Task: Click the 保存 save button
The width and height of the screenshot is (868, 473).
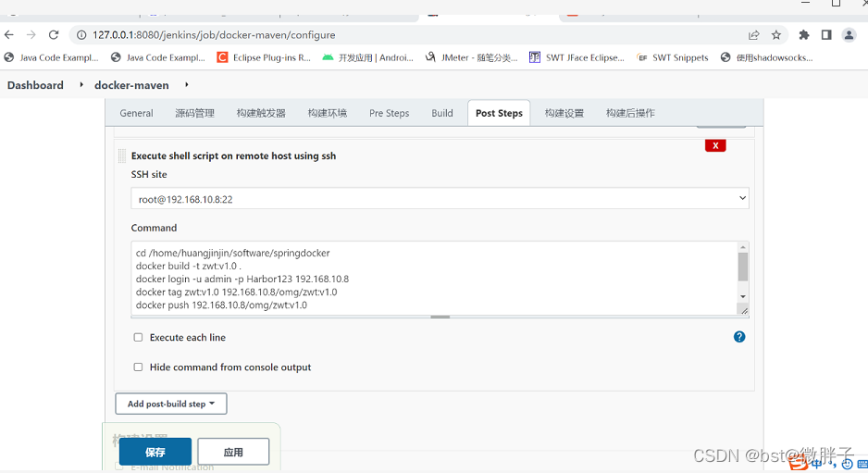Action: (x=155, y=452)
